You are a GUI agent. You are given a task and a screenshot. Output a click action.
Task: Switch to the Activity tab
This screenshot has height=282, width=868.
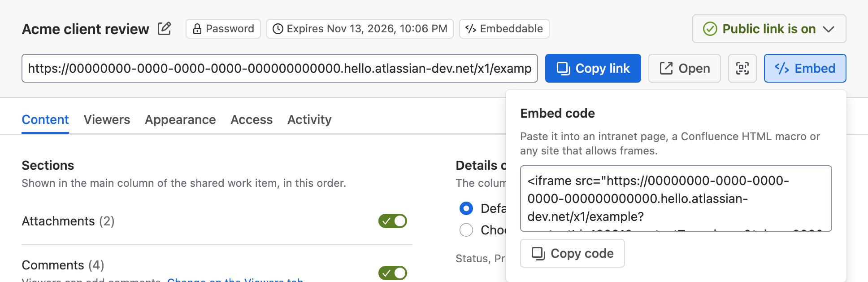click(309, 119)
